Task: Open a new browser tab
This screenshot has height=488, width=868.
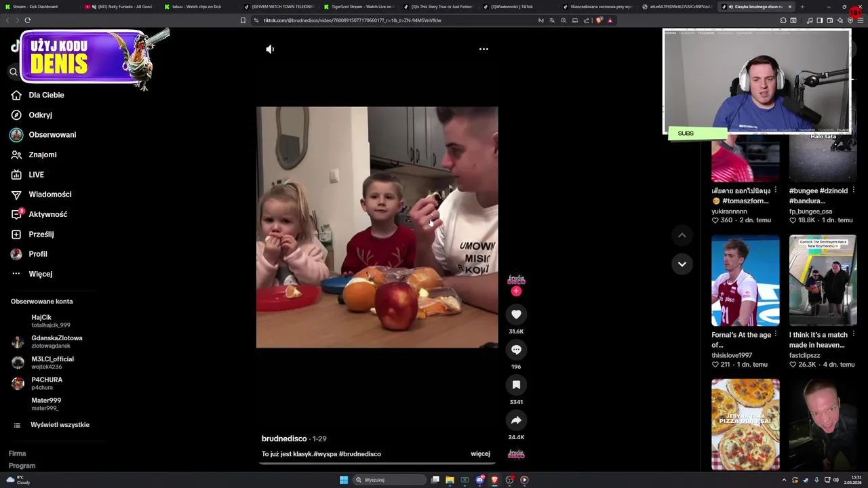Action: 802,7
